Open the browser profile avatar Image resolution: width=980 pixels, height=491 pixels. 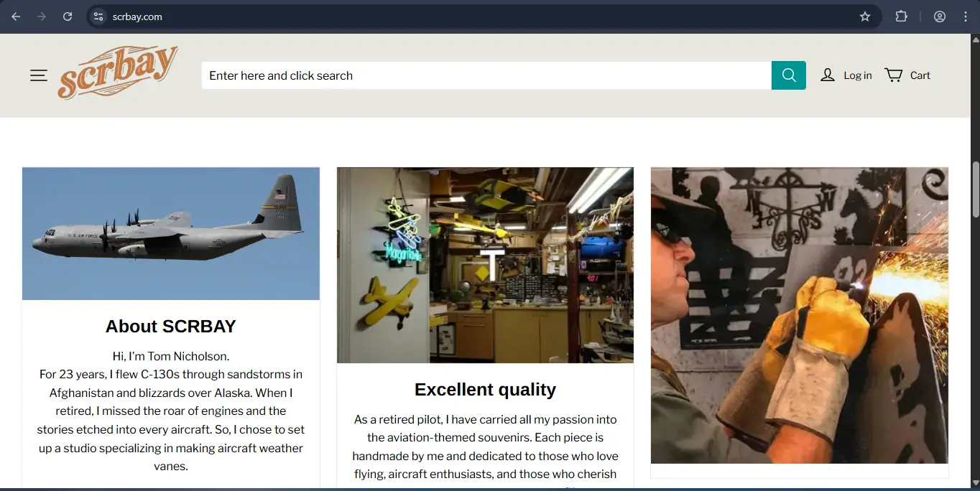[940, 17]
